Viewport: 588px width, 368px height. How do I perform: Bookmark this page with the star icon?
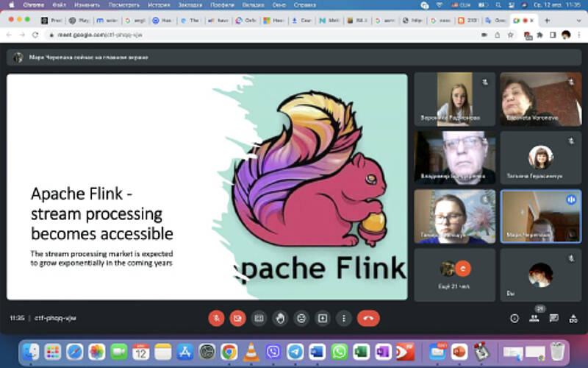click(x=510, y=35)
